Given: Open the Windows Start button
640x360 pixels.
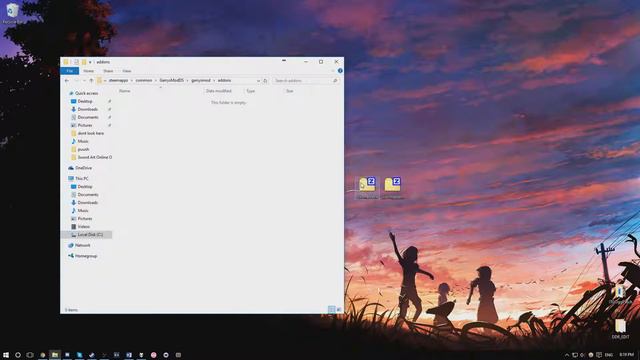Looking at the screenshot, I should (x=6, y=355).
